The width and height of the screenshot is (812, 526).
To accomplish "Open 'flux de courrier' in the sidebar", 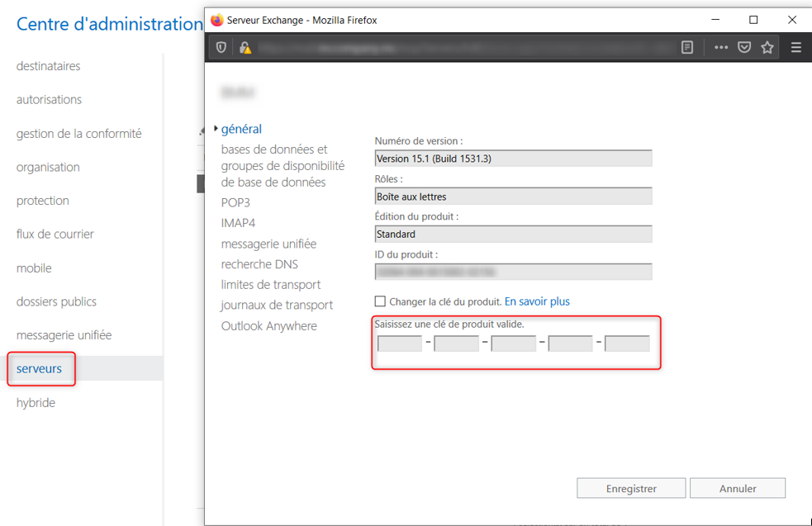I will 55,234.
